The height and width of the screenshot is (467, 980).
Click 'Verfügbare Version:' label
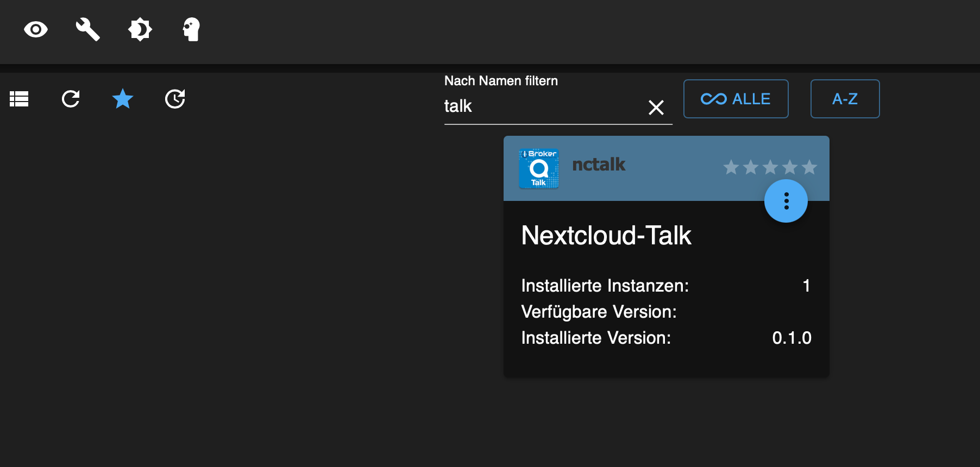pos(599,312)
